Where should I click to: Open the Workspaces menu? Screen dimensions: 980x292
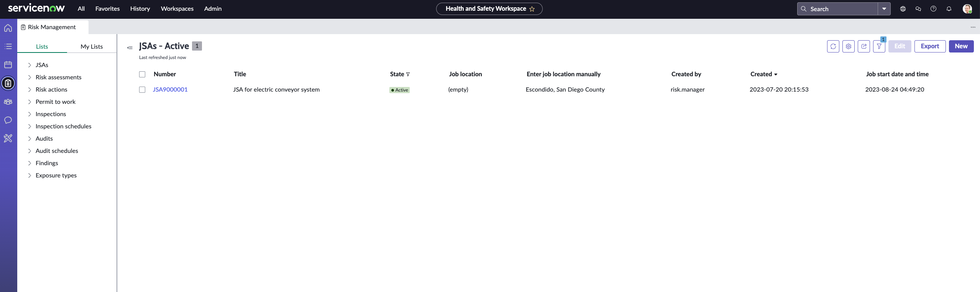pyautogui.click(x=177, y=8)
